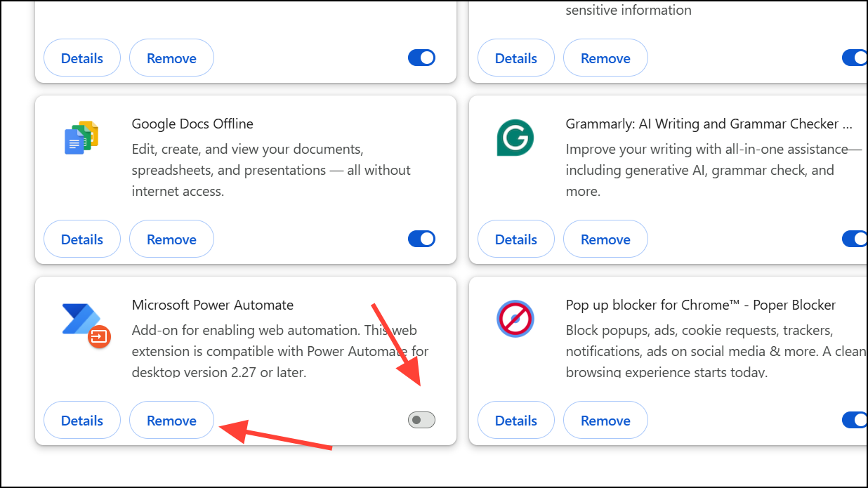Image resolution: width=868 pixels, height=488 pixels.
Task: Click Remove on the top-right extension card
Action: [x=605, y=58]
